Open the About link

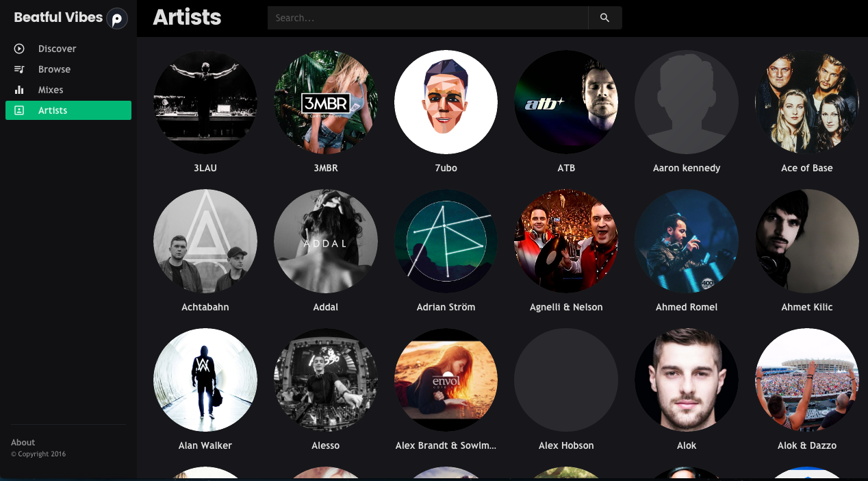tap(23, 443)
